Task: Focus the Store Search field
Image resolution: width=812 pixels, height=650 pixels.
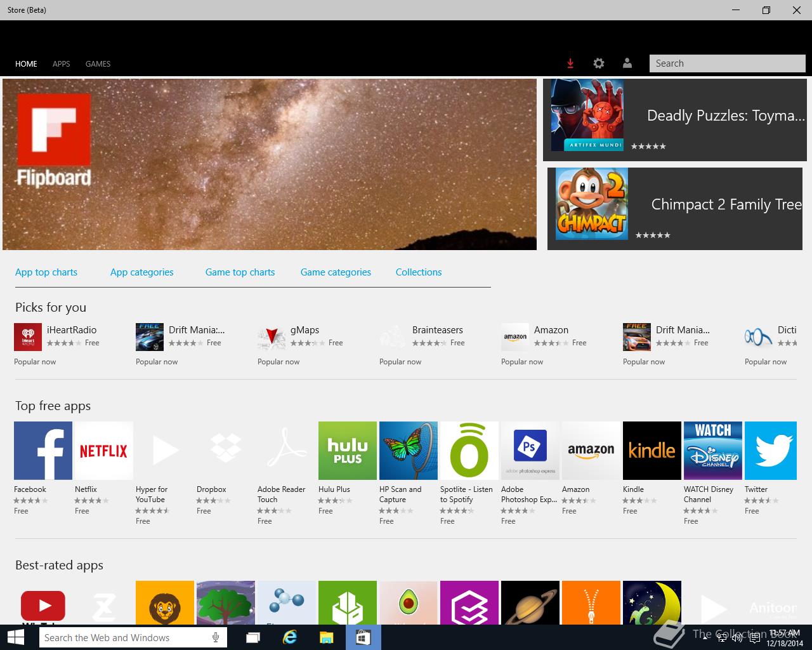Action: 727,63
